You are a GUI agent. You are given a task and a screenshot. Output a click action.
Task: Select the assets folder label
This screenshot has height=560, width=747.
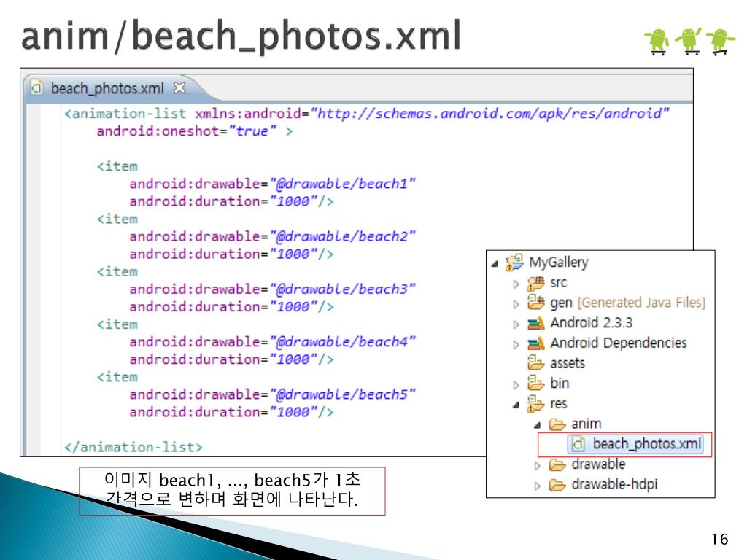click(x=568, y=363)
